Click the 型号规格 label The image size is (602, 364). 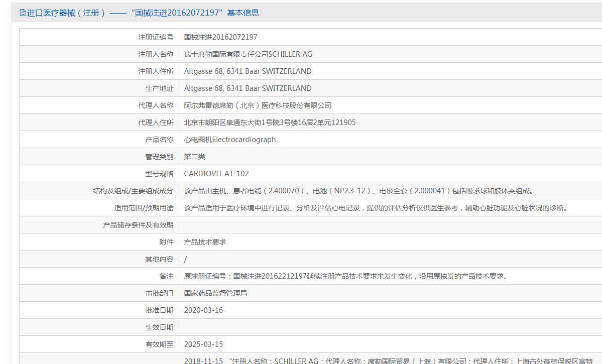[x=159, y=174]
